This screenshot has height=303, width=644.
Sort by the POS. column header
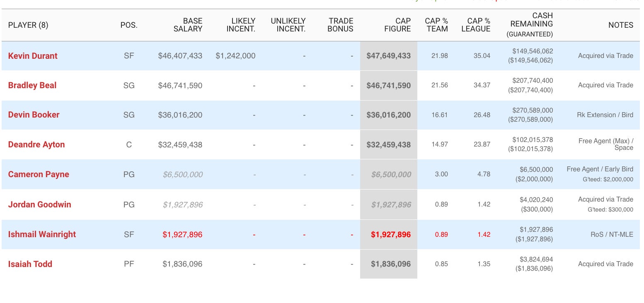[129, 25]
